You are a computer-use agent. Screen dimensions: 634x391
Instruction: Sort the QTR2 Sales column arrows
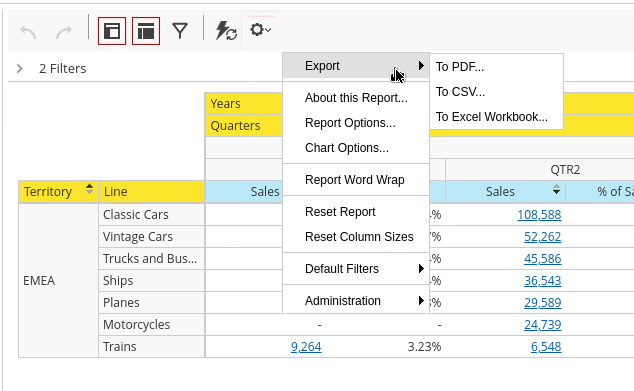pyautogui.click(x=556, y=189)
